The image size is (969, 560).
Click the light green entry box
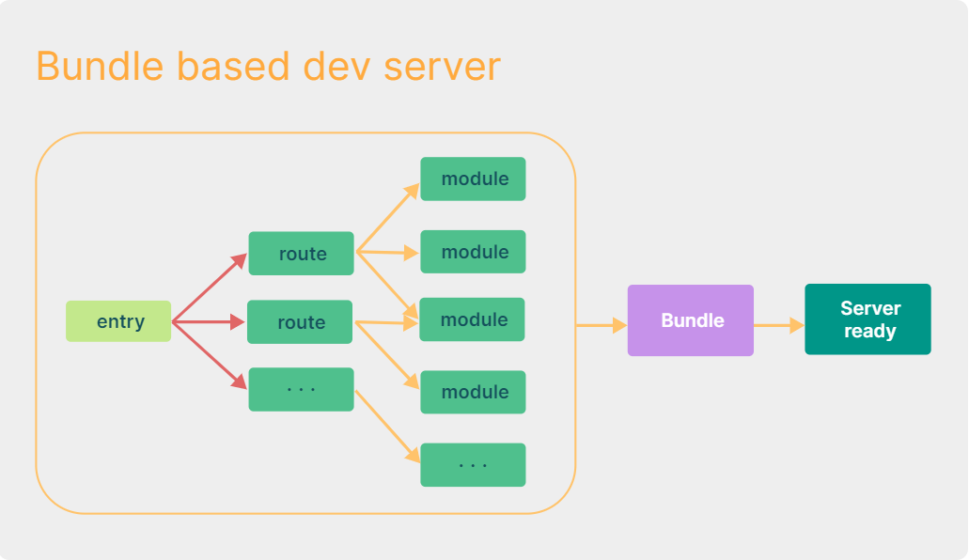click(118, 321)
